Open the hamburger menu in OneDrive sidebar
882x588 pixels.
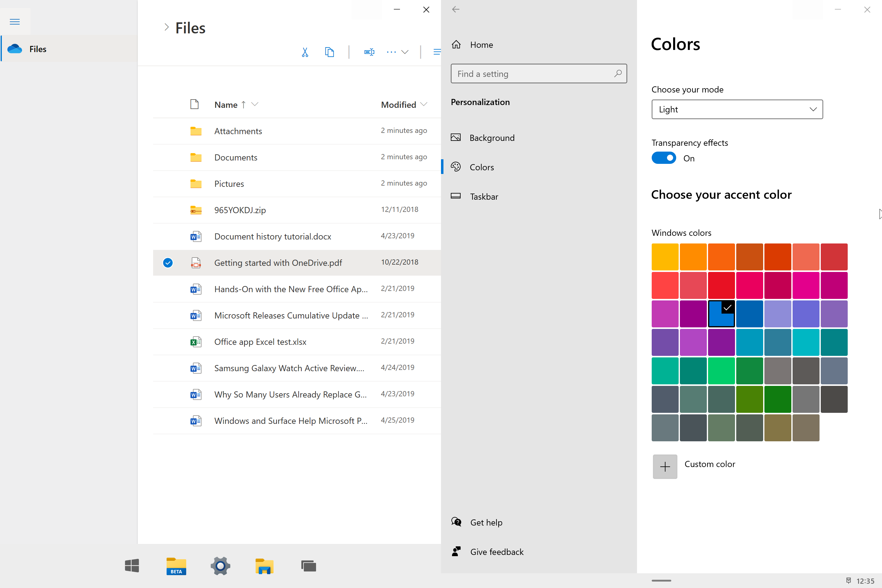15,22
